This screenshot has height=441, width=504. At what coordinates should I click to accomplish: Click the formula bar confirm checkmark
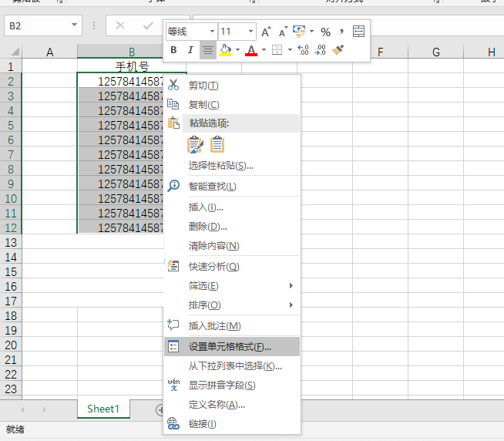coord(148,25)
